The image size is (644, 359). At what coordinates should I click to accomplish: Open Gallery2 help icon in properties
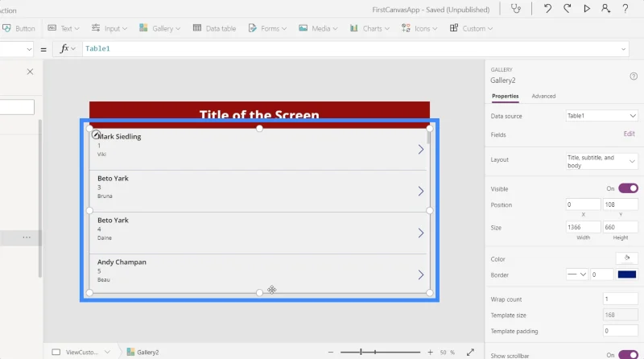(634, 76)
